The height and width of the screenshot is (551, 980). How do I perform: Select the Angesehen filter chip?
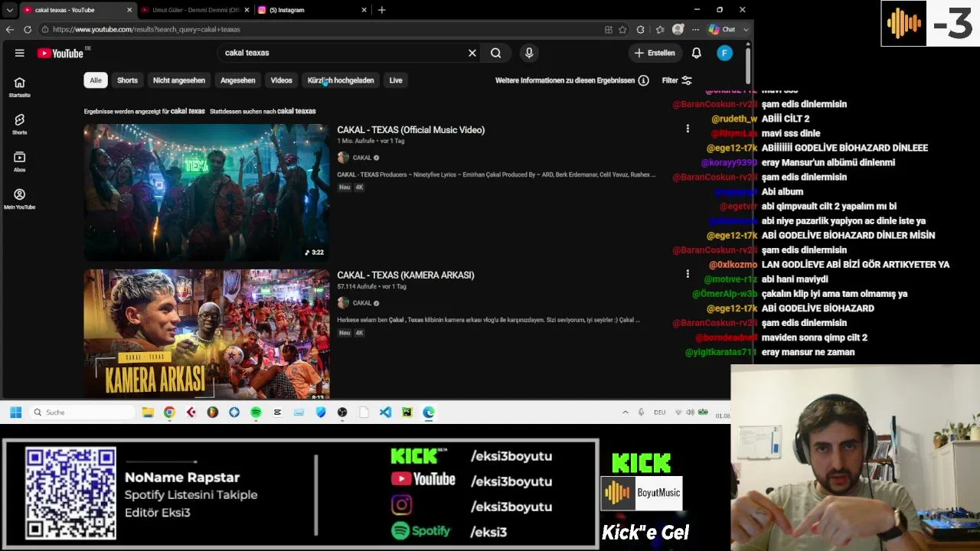click(x=238, y=80)
